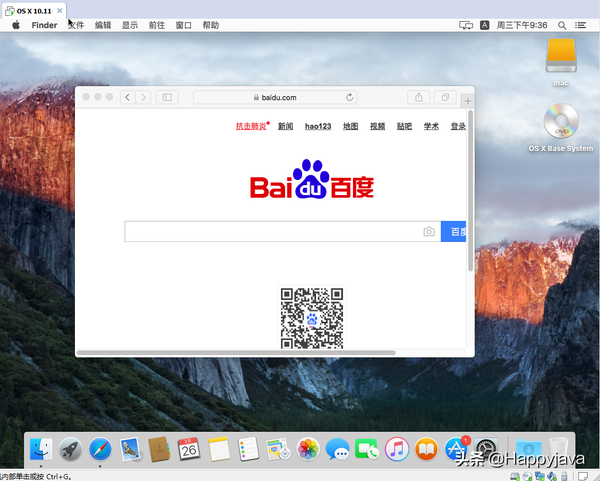Click VMware sound card status icon
The image size is (600, 481).
click(552, 476)
